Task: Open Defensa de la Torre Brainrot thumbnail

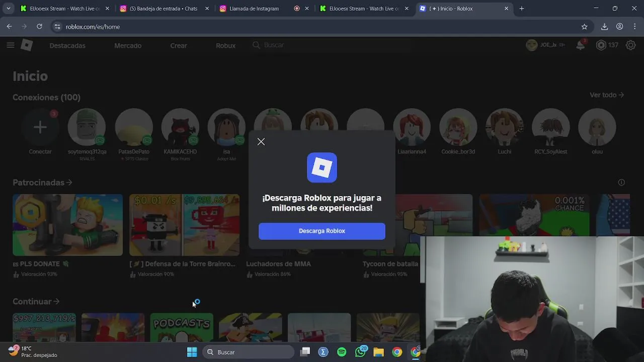Action: point(184,225)
